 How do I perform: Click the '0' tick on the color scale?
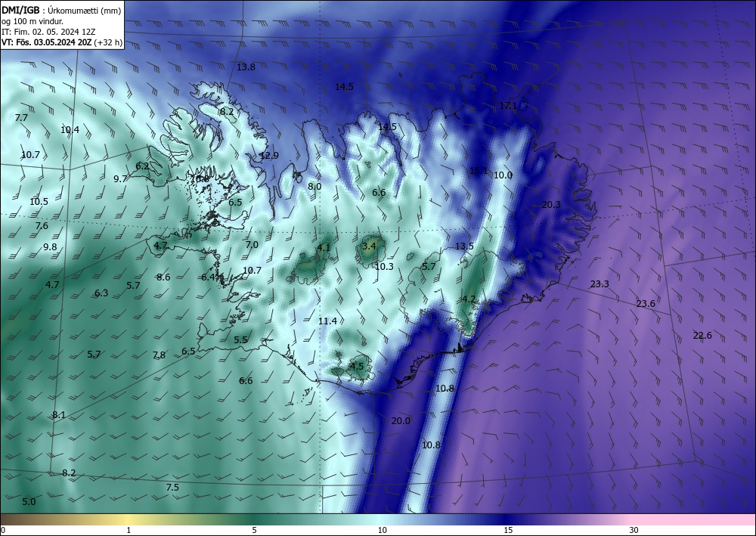[x=3, y=531]
